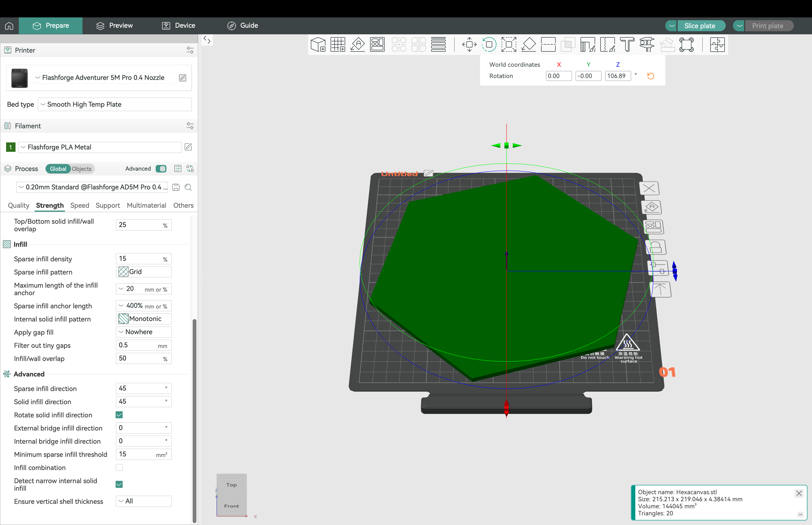Open the Quality settings tab
Image resolution: width=812 pixels, height=525 pixels.
18,205
